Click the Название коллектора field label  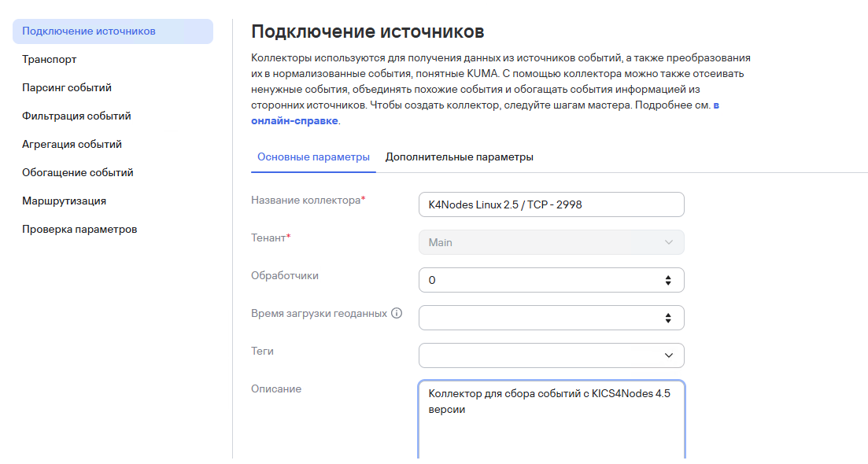pyautogui.click(x=308, y=201)
